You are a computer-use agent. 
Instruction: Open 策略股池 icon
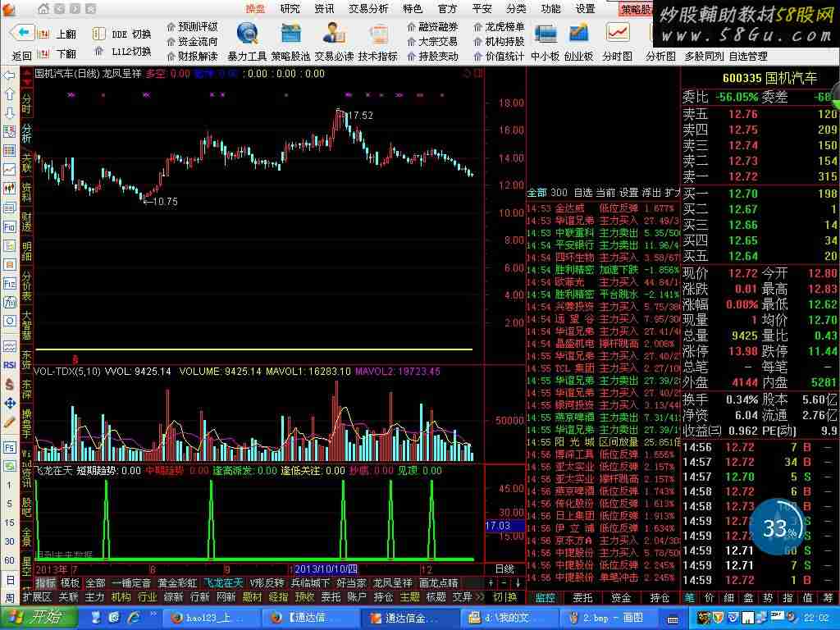pos(291,34)
